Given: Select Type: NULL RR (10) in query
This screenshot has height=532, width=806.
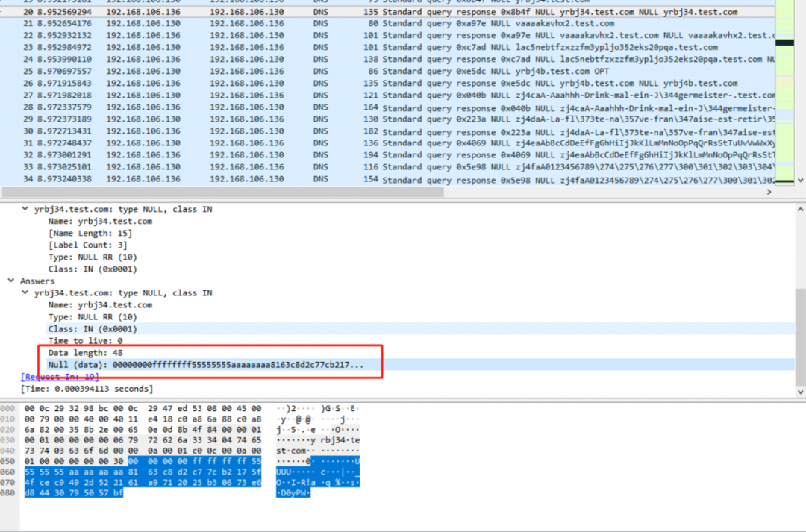Looking at the screenshot, I should point(93,257).
